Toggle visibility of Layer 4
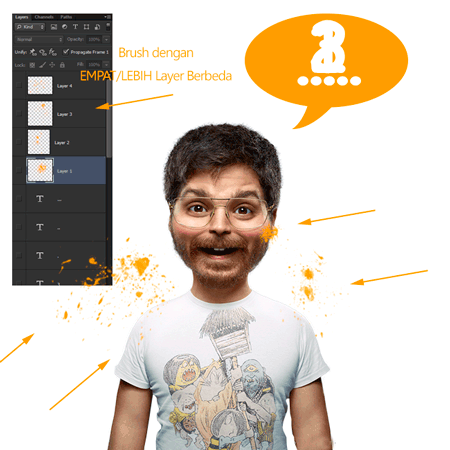Screen dimensions: 450x450 (x=19, y=85)
